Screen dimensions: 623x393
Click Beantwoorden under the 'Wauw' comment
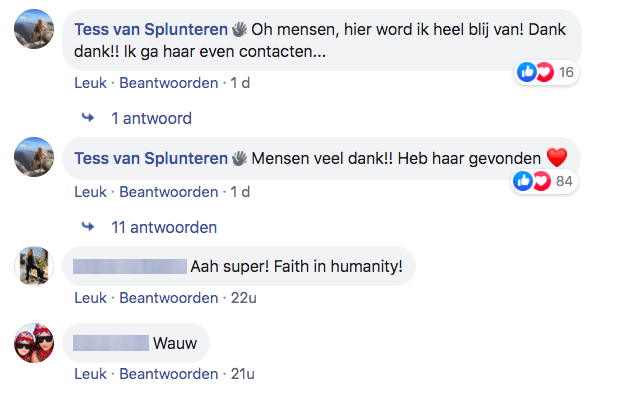169,374
